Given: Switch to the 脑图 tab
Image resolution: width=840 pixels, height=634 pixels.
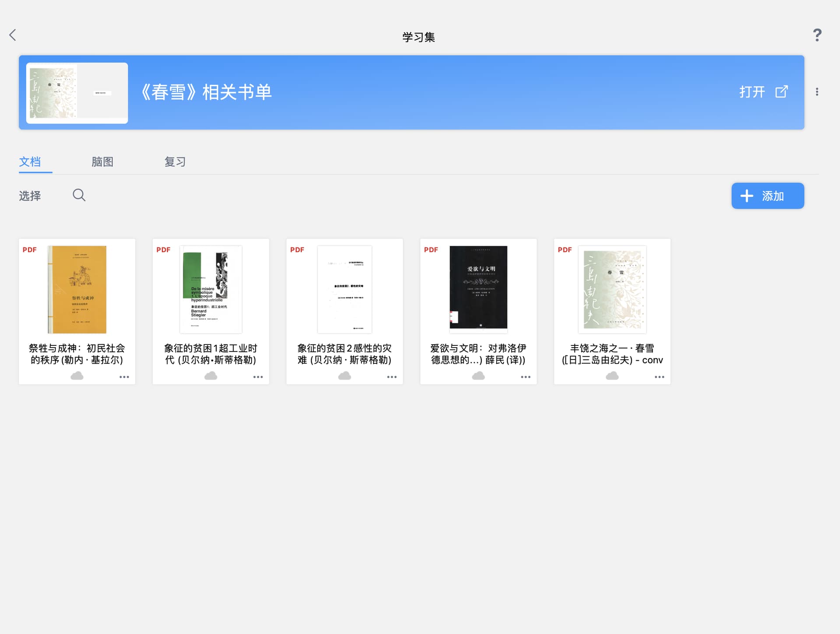Looking at the screenshot, I should coord(102,162).
